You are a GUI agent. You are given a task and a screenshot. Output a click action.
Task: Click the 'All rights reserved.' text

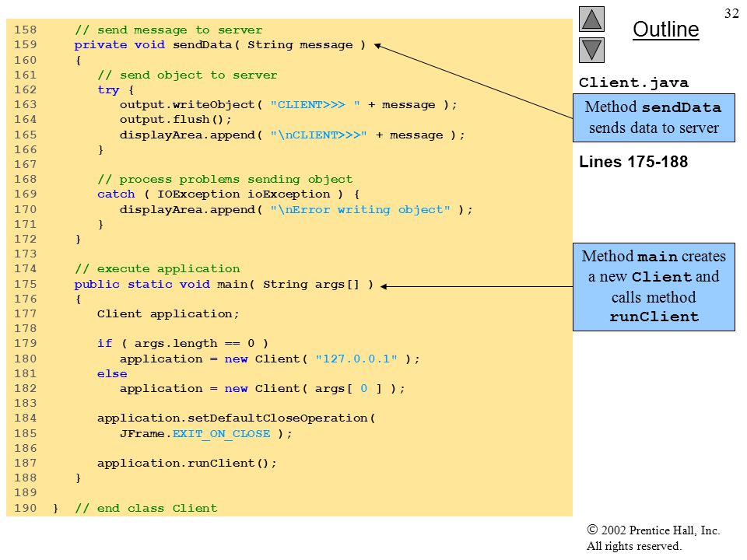[633, 546]
